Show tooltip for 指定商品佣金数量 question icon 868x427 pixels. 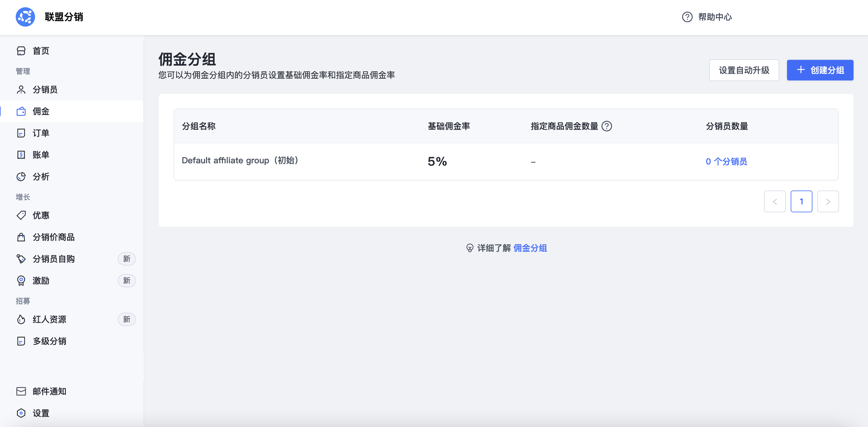607,126
